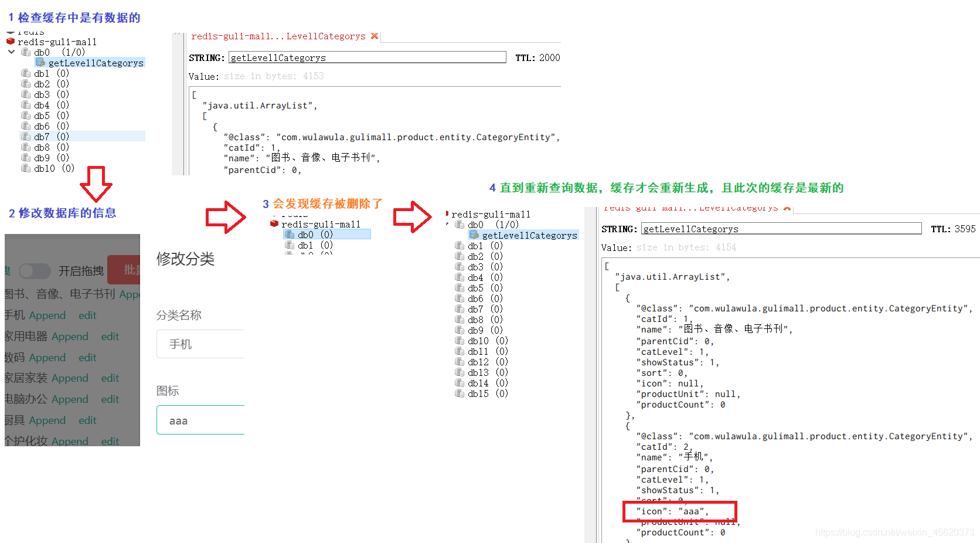The width and height of the screenshot is (980, 543).
Task: Select the redis-guli-mall...Level1Categorys tab above TTL 2000
Action: click(x=278, y=36)
